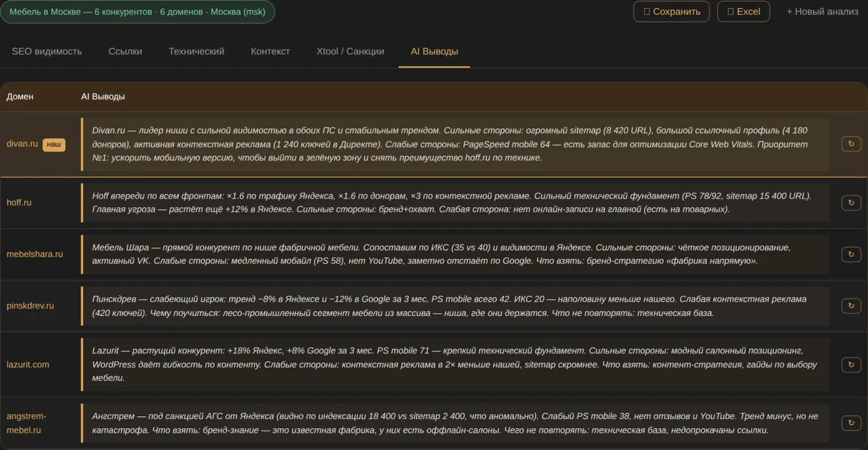Click the AI Выводы tab
The image size is (868, 450).
[x=434, y=52]
